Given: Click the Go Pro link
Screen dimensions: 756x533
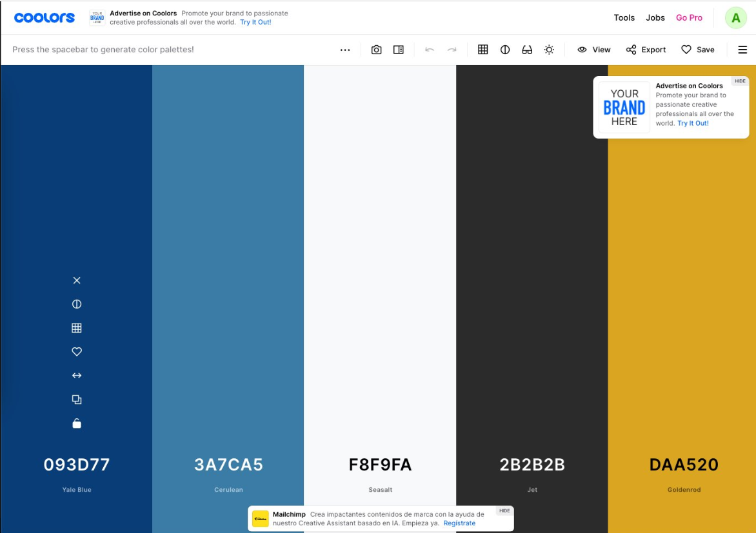Looking at the screenshot, I should coord(689,17).
